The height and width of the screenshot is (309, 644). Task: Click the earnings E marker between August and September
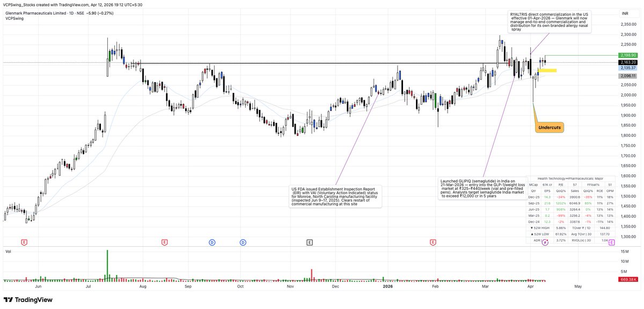165,242
